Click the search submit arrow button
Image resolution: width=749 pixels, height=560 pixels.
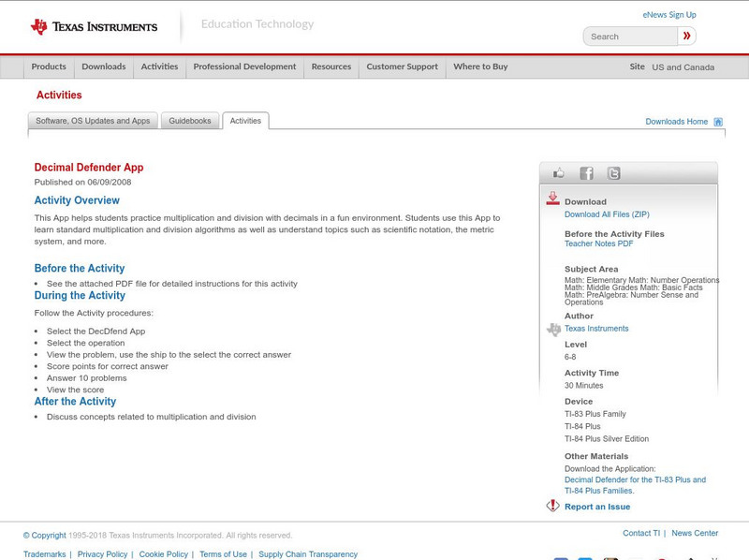686,36
